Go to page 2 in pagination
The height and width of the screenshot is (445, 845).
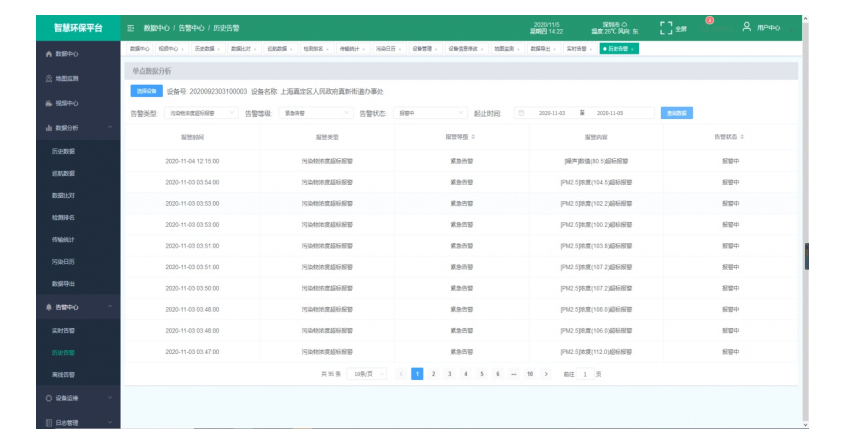433,374
